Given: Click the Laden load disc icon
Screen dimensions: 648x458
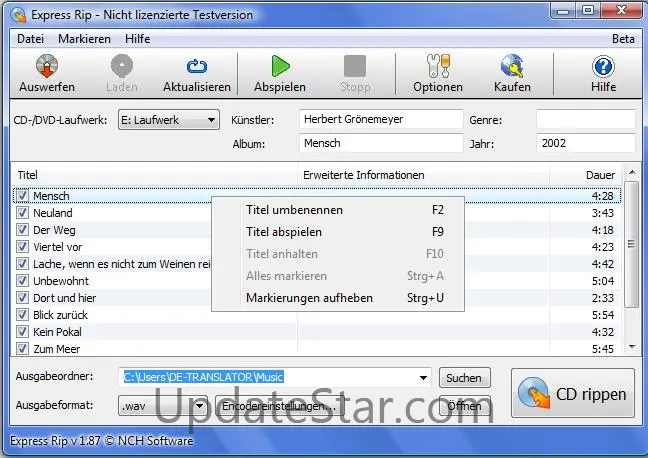Looking at the screenshot, I should 122,65.
